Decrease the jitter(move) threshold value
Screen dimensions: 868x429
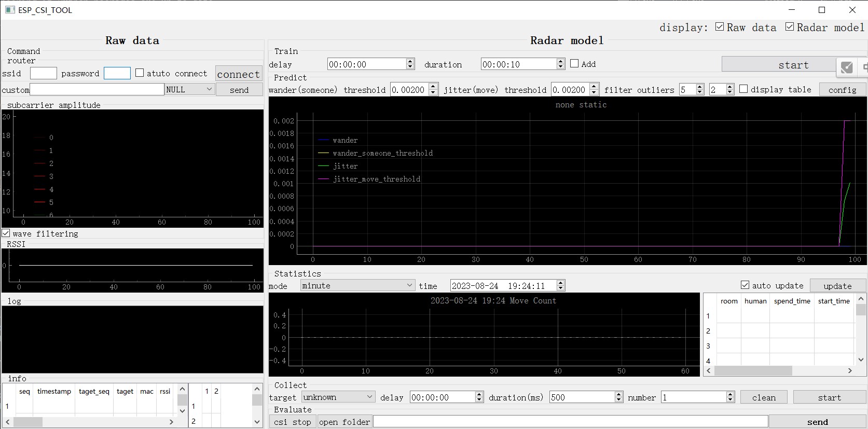[595, 92]
